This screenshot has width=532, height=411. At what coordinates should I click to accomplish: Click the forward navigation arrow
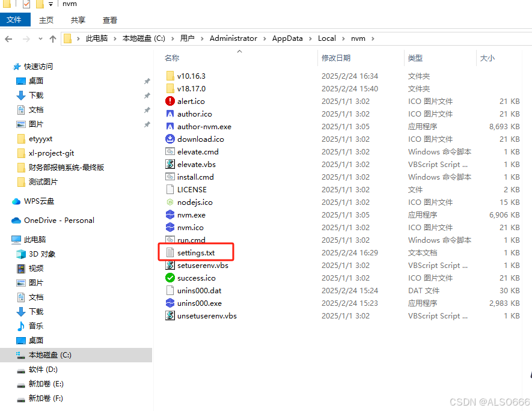tap(26, 39)
